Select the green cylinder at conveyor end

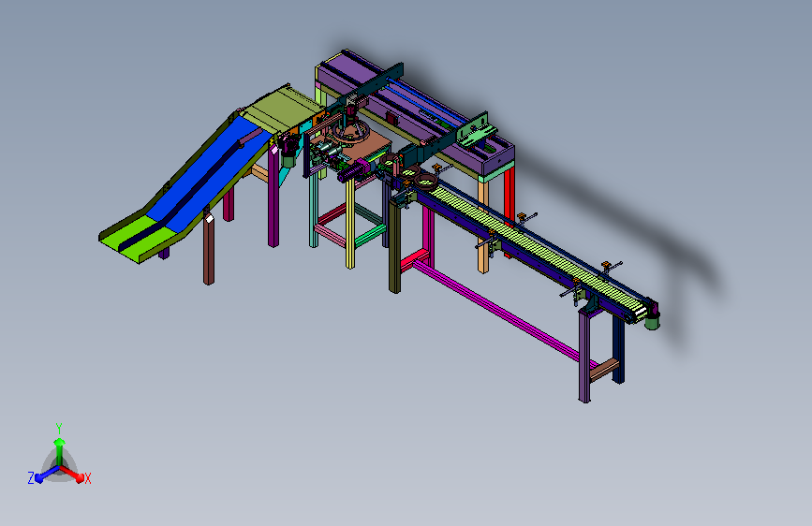coord(652,321)
